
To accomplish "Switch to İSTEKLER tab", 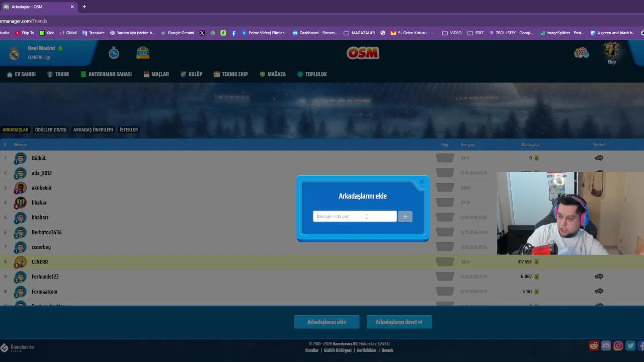I will (x=129, y=130).
